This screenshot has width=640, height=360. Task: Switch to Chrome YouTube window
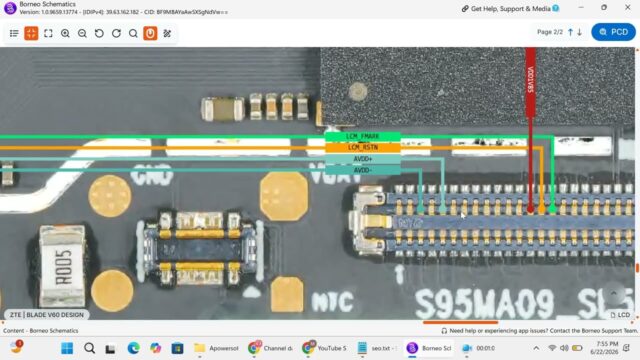(324, 348)
